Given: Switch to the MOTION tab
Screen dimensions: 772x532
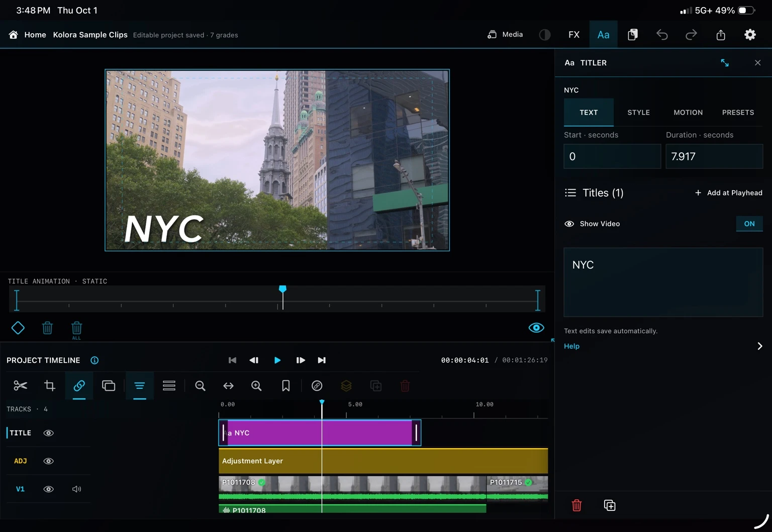Looking at the screenshot, I should pos(688,113).
